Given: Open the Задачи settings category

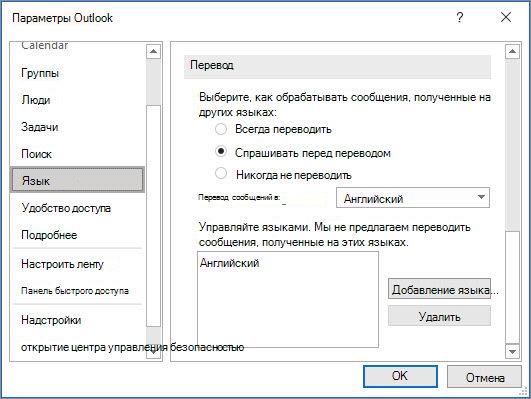Looking at the screenshot, I should click(40, 127).
